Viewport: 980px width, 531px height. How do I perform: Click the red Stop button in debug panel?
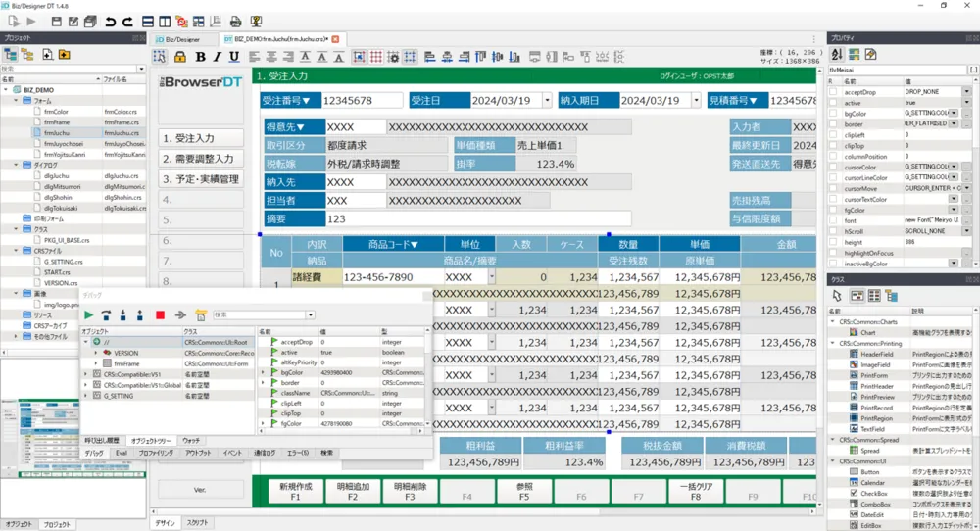pyautogui.click(x=160, y=315)
